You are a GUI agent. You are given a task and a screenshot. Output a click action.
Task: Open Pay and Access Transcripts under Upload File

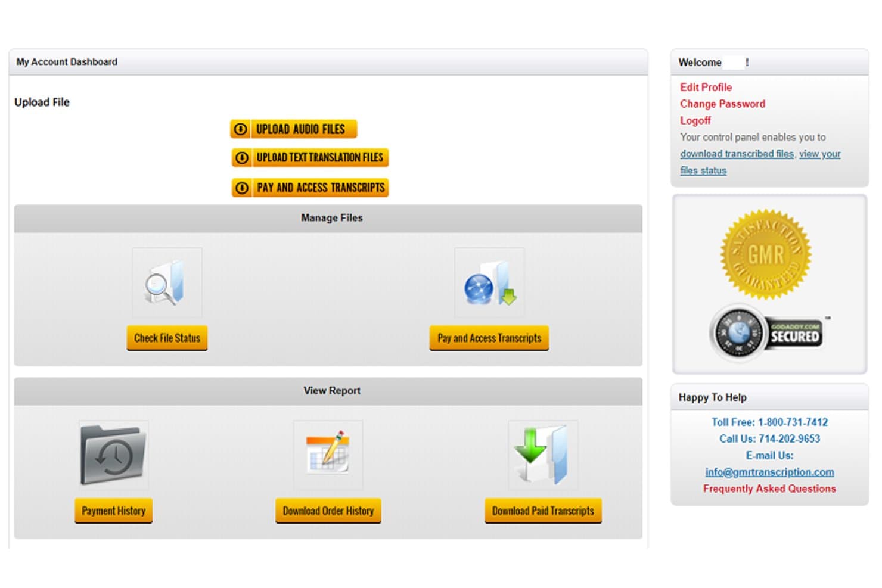click(310, 188)
